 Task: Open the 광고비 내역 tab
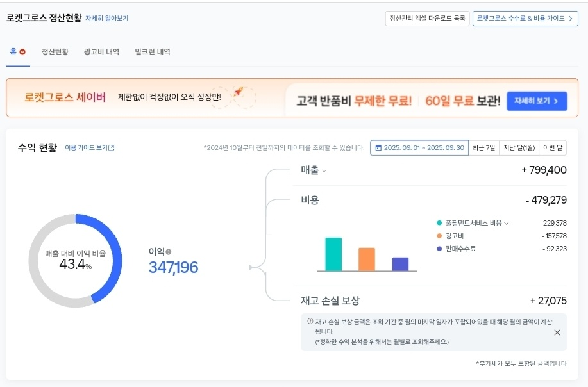click(101, 52)
